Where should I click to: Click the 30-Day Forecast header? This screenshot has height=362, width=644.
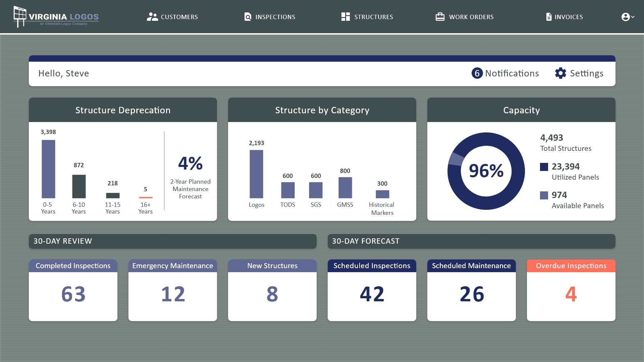click(x=365, y=241)
